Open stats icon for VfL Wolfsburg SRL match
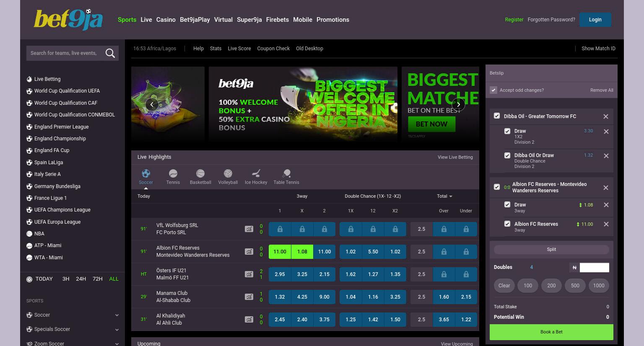The width and height of the screenshot is (644, 346). click(x=249, y=229)
